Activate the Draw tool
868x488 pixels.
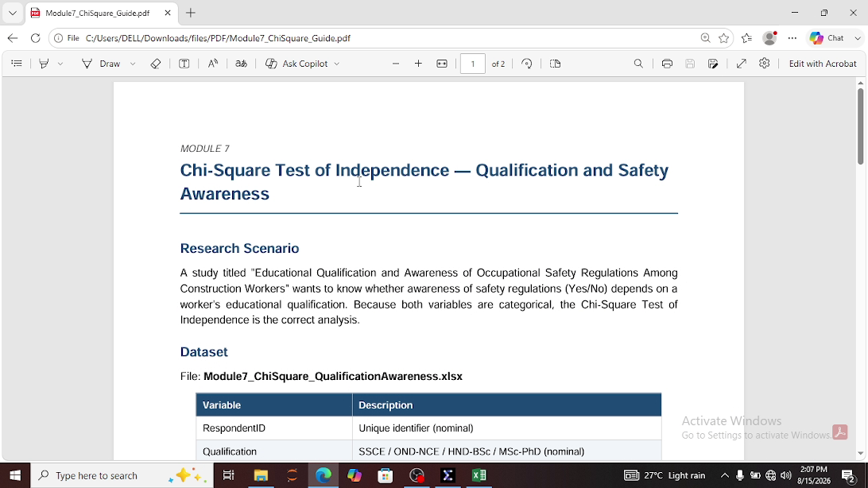point(101,64)
